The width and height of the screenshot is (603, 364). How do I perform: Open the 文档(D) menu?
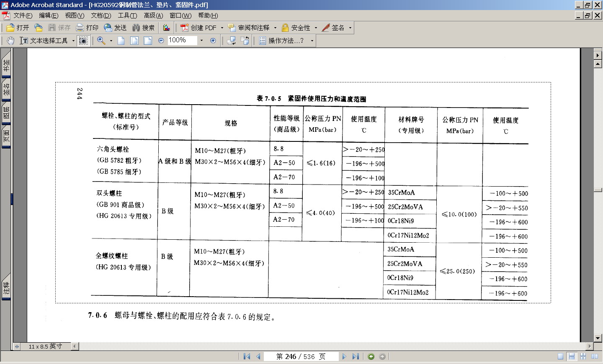tap(101, 15)
